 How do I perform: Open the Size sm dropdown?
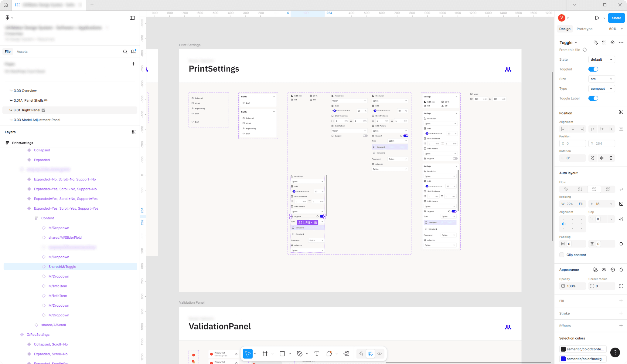(x=601, y=79)
